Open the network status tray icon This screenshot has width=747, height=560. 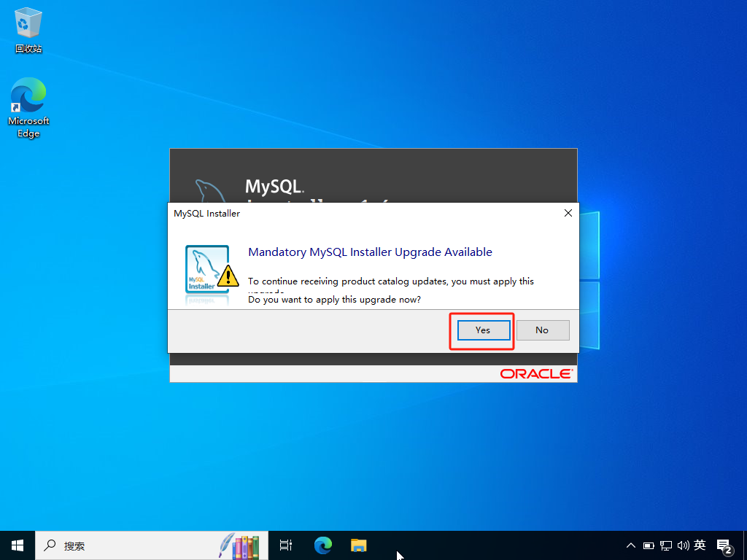click(x=666, y=545)
